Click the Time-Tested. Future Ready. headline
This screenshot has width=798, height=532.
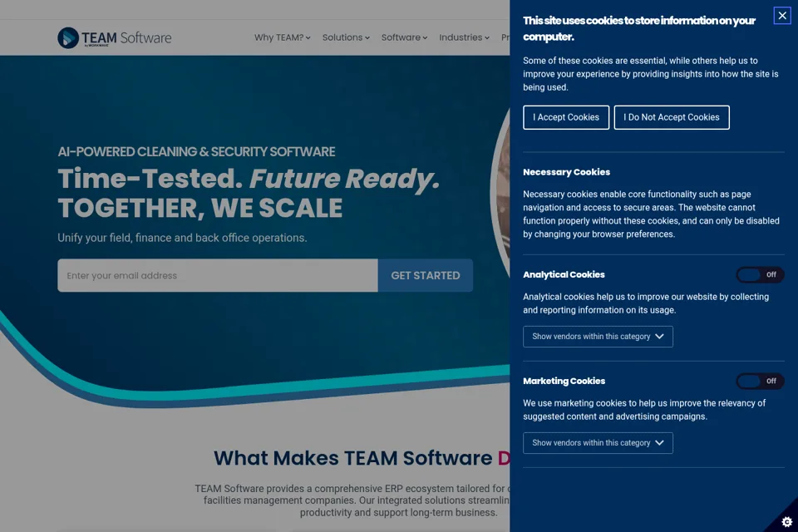(x=249, y=179)
